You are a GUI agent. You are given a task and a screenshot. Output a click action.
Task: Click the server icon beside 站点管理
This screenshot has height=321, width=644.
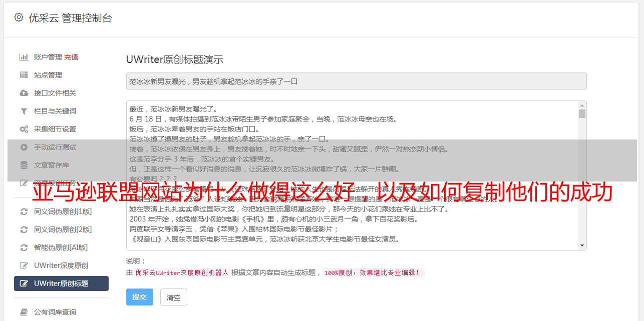(24, 75)
